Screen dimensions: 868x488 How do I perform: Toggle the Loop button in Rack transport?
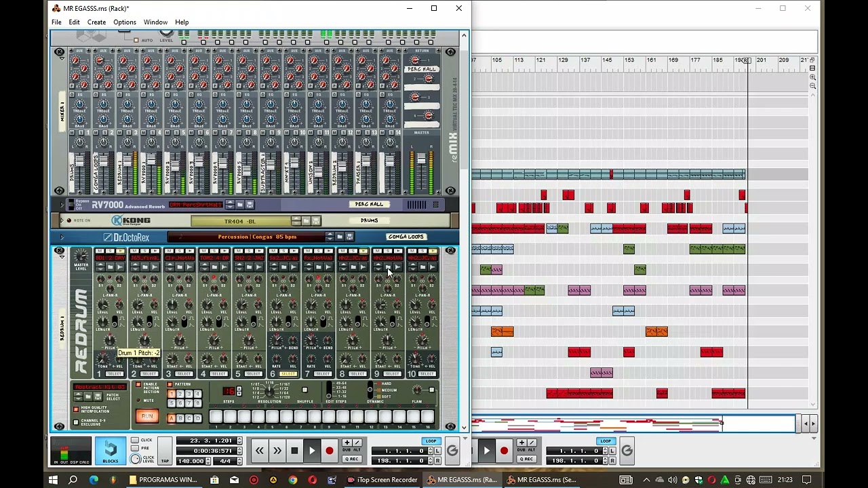tap(431, 441)
